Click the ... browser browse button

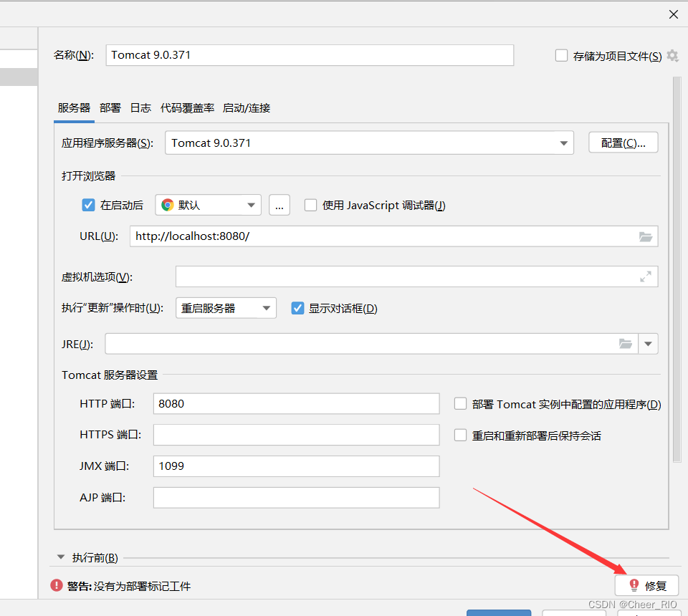(279, 205)
